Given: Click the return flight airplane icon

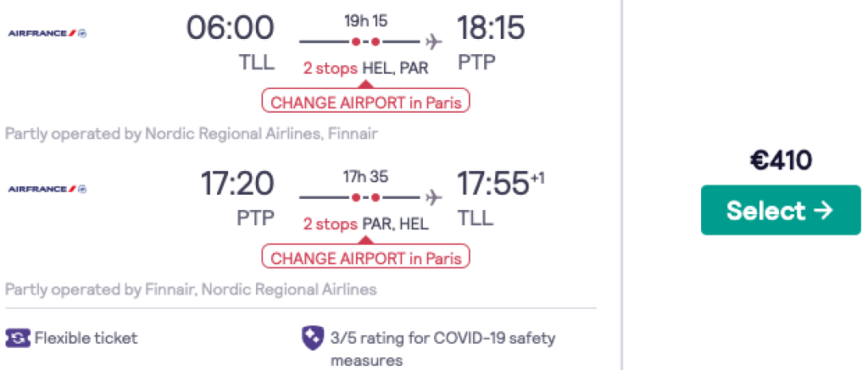Looking at the screenshot, I should coord(434,196).
